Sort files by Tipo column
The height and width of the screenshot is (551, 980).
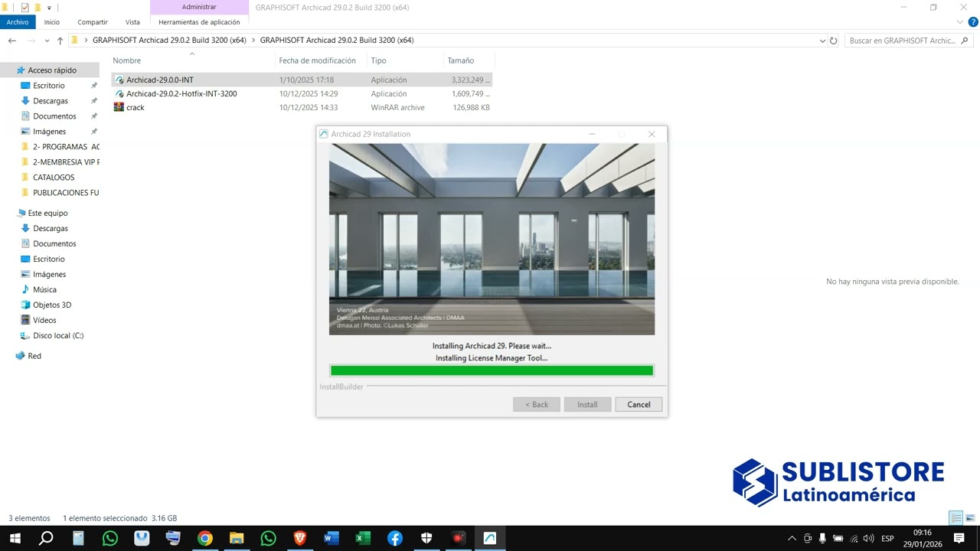(405, 60)
